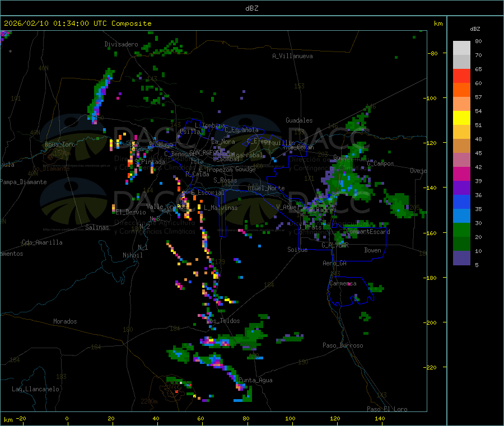The width and height of the screenshot is (504, 426).
Task: Click the bright green legend swatch
Action: point(461,230)
